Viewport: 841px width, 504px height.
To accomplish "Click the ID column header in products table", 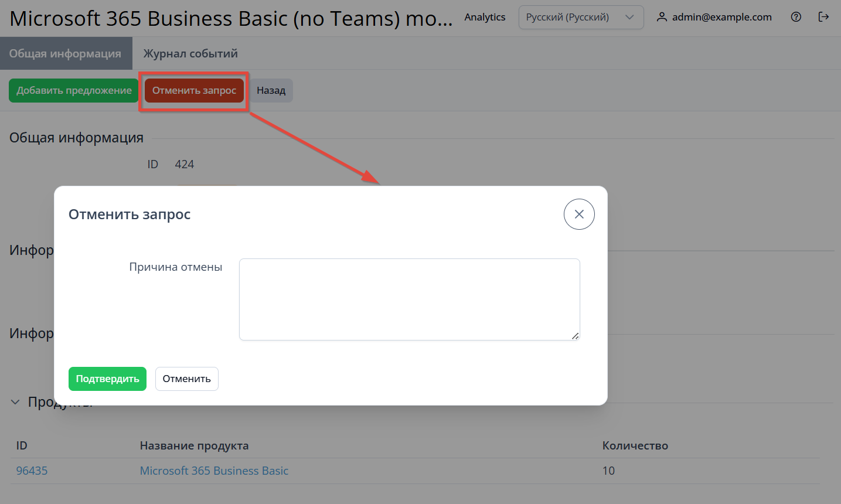I will click(x=22, y=445).
